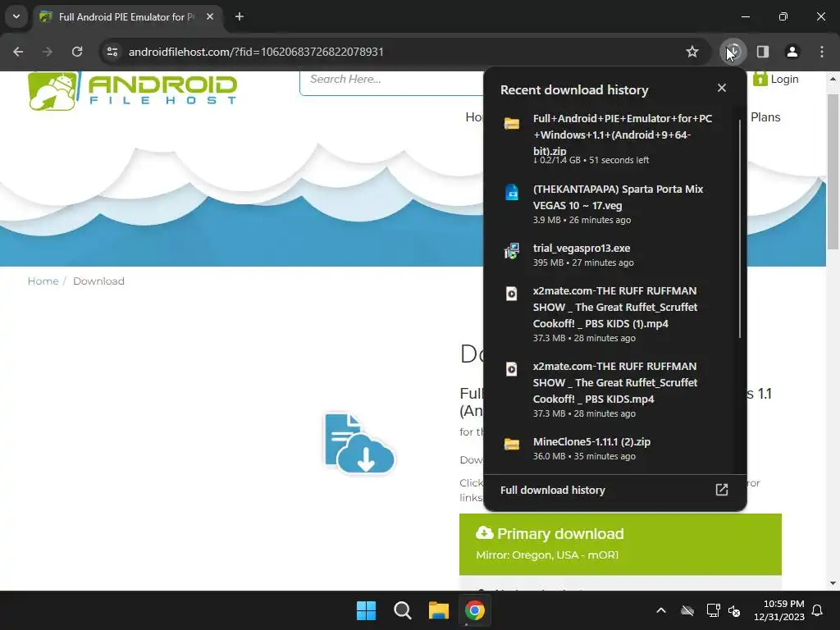Viewport: 840px width, 630px height.
Task: Bookmark this page with the star icon
Action: (692, 52)
